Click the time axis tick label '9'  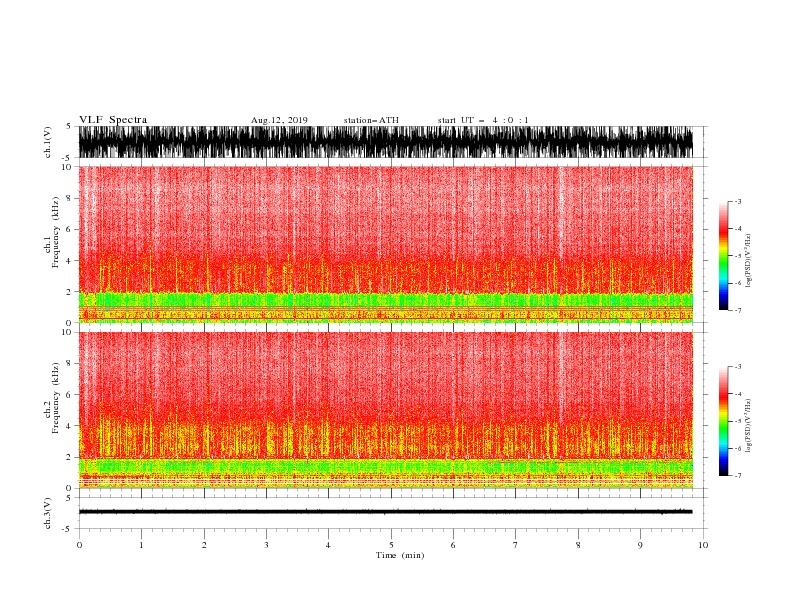(640, 545)
